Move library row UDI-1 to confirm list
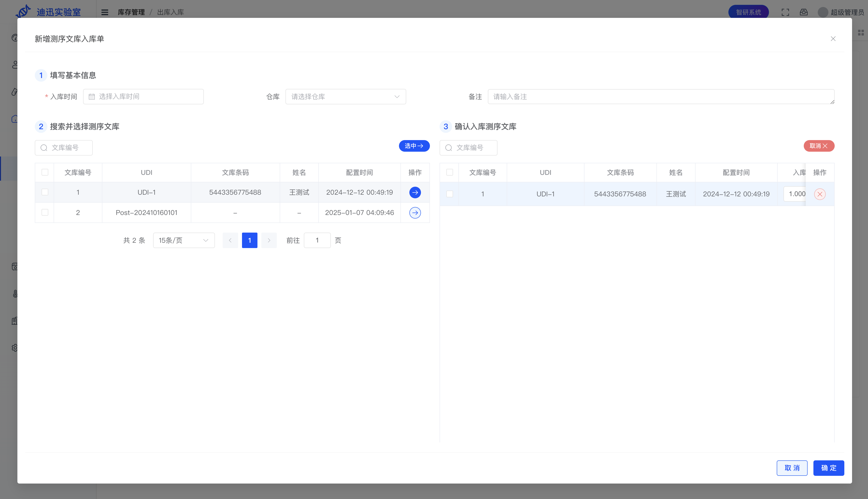This screenshot has height=499, width=868. pos(415,192)
